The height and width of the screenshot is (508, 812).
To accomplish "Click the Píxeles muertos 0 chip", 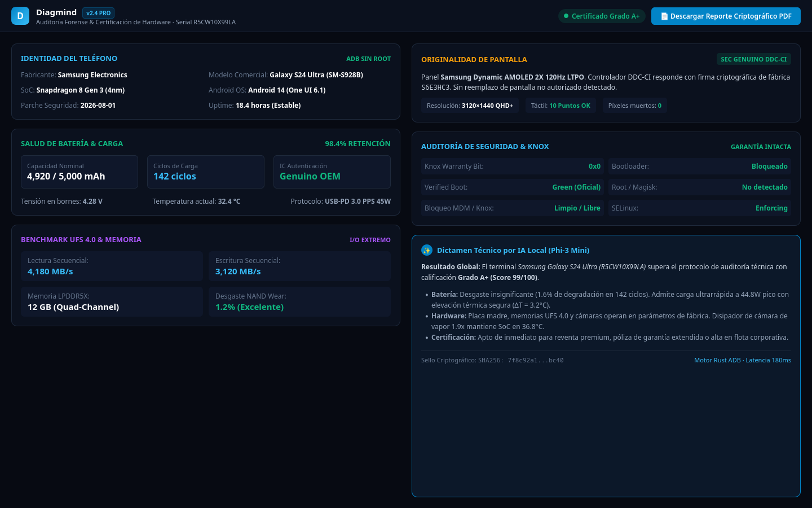I will (x=635, y=106).
